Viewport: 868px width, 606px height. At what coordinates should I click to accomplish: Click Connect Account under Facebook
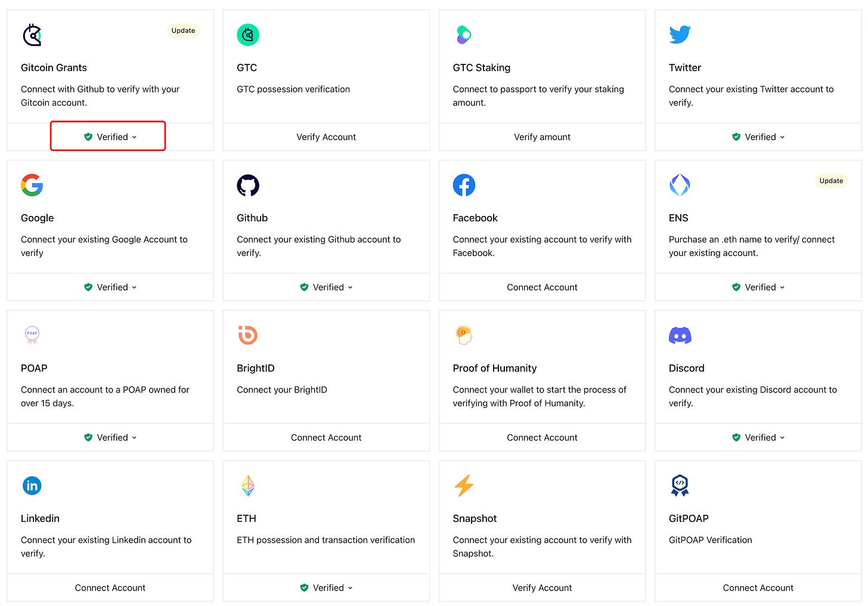pos(542,287)
